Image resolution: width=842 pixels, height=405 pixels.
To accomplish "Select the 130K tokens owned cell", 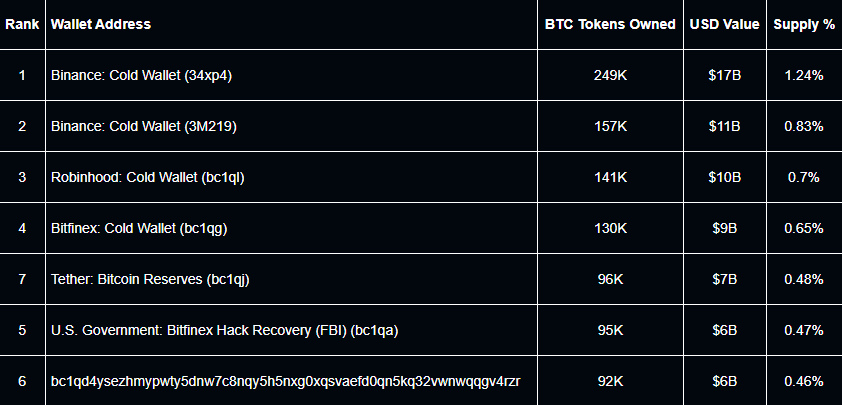I will [x=610, y=228].
